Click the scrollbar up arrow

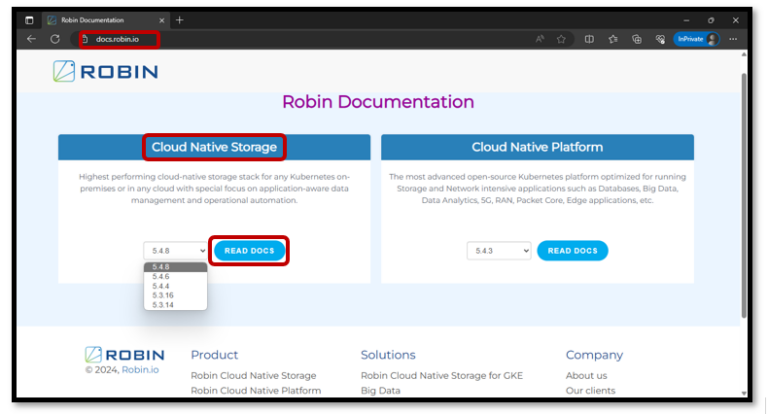pos(744,54)
